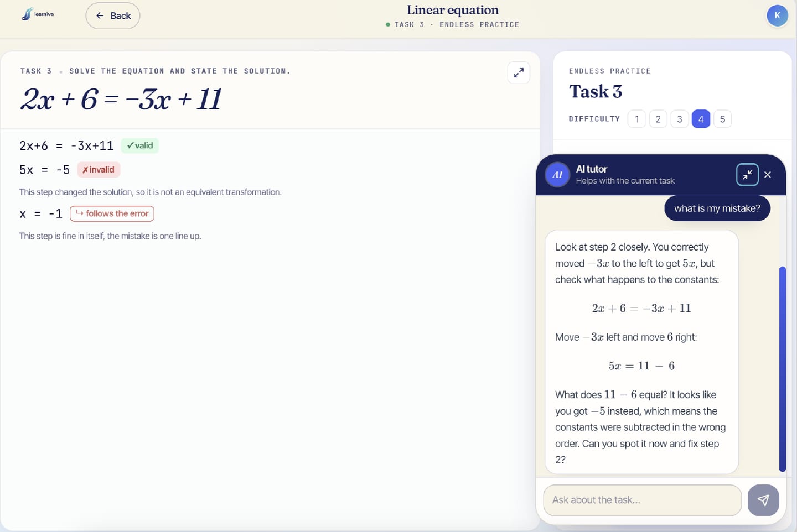Click the chat scrollbar thumb
This screenshot has height=532, width=797.
pyautogui.click(x=783, y=369)
